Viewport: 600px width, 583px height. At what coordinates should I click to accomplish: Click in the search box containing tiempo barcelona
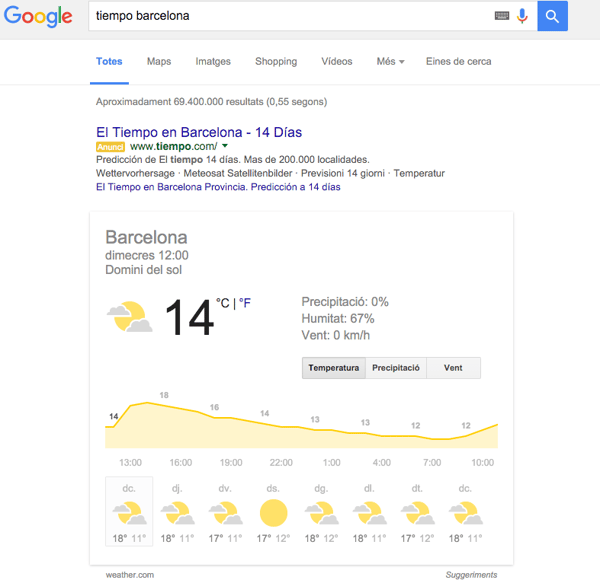[x=290, y=16]
